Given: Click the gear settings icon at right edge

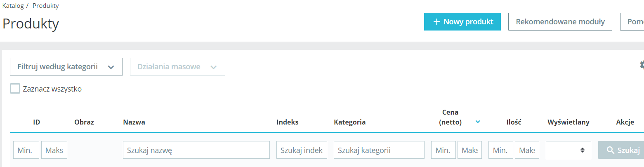Looking at the screenshot, I should (642, 64).
